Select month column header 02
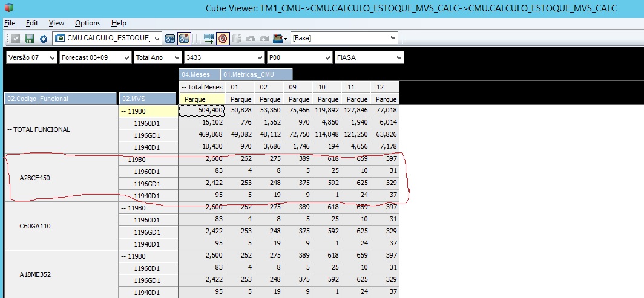 pos(269,87)
